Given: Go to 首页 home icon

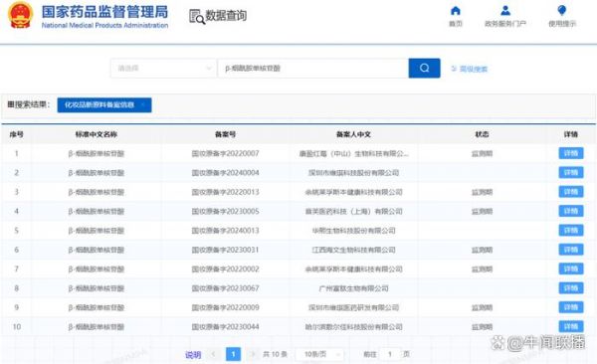Looking at the screenshot, I should click(456, 11).
